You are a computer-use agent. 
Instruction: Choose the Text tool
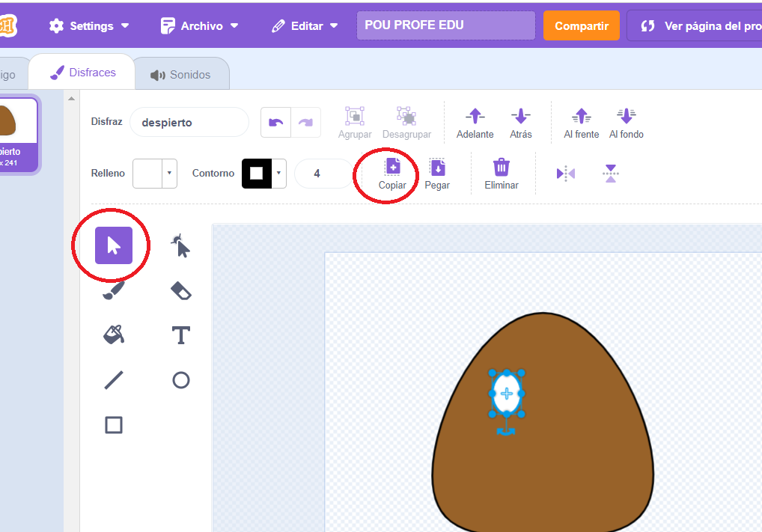(180, 335)
